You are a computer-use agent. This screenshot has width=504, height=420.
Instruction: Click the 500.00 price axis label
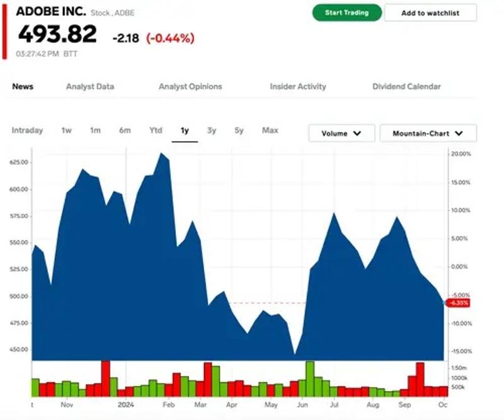click(x=19, y=297)
